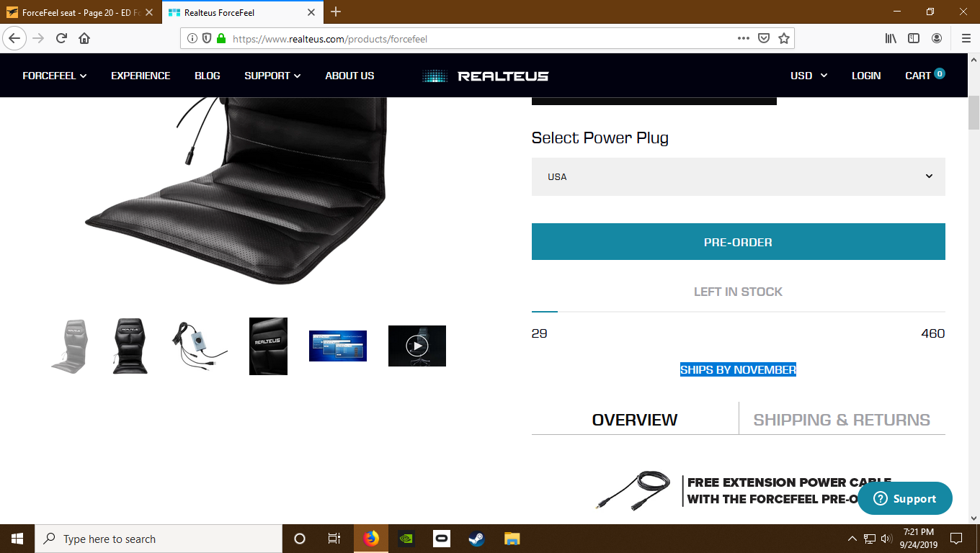This screenshot has height=553, width=980.
Task: Open a new tab with plus button
Action: coord(336,12)
